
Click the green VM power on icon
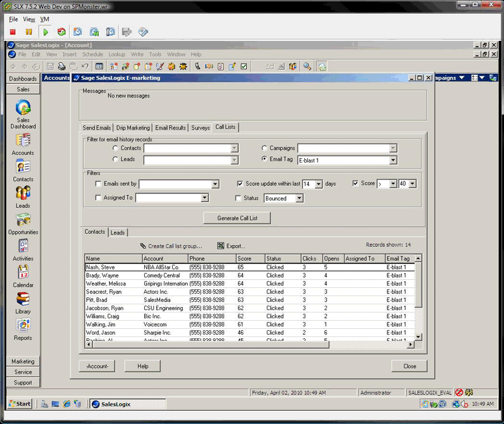(x=45, y=32)
